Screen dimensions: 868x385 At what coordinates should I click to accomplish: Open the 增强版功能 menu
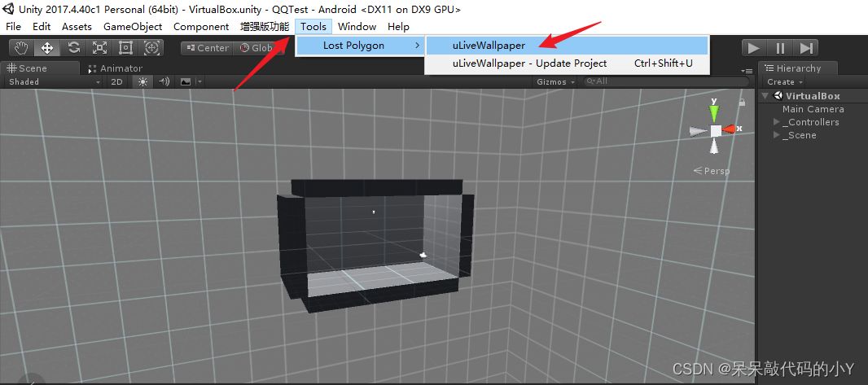click(x=265, y=27)
